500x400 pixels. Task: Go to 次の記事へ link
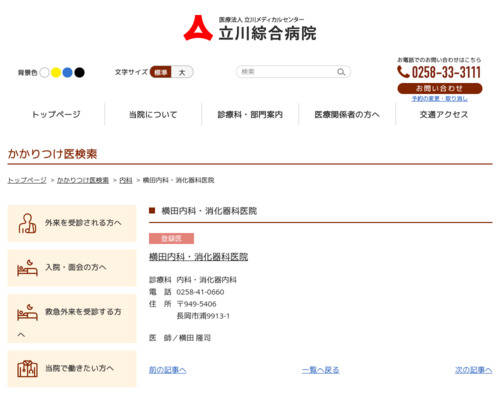click(474, 370)
